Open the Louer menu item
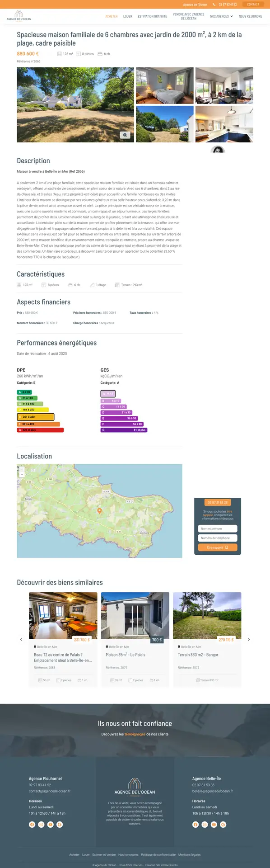Viewport: 270px width, 868px height. click(128, 16)
